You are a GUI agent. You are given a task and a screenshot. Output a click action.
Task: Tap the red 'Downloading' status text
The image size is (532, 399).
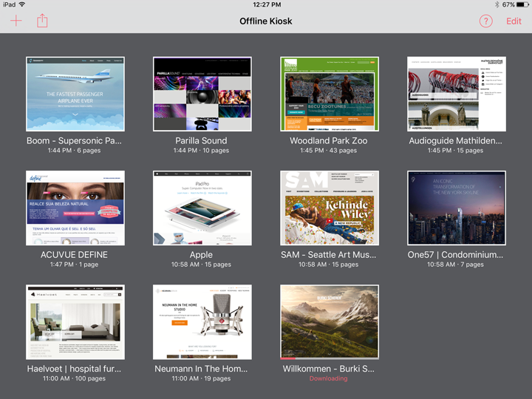[328, 378]
